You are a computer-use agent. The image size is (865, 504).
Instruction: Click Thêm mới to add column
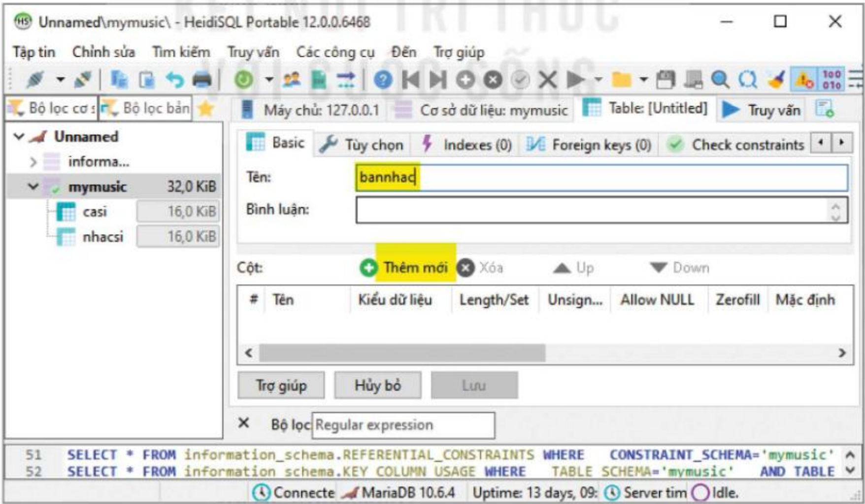[405, 267]
